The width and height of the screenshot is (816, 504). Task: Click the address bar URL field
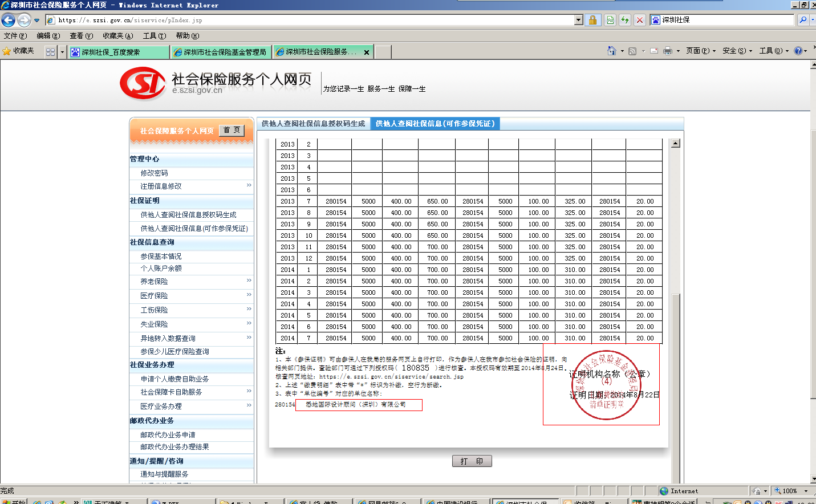[310, 20]
